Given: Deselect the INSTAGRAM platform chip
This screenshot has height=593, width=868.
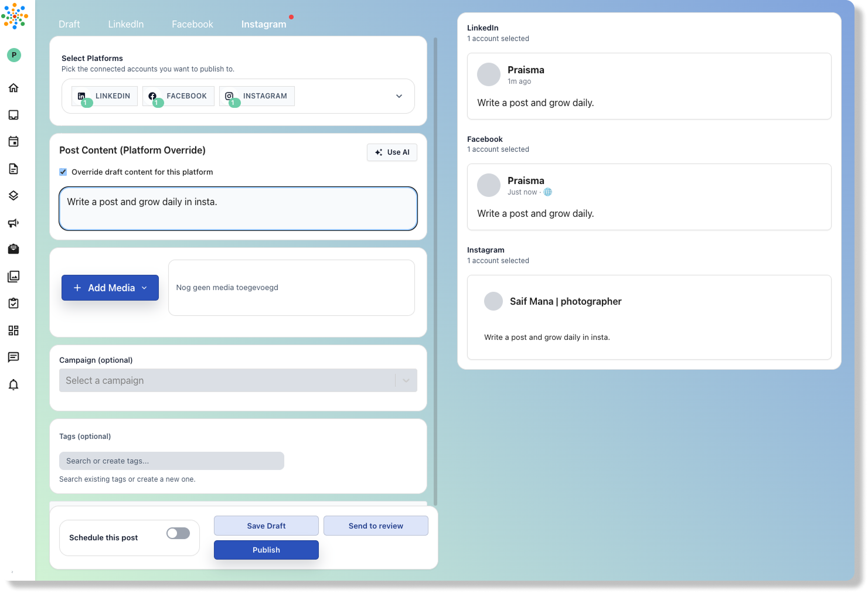Looking at the screenshot, I should tap(257, 96).
